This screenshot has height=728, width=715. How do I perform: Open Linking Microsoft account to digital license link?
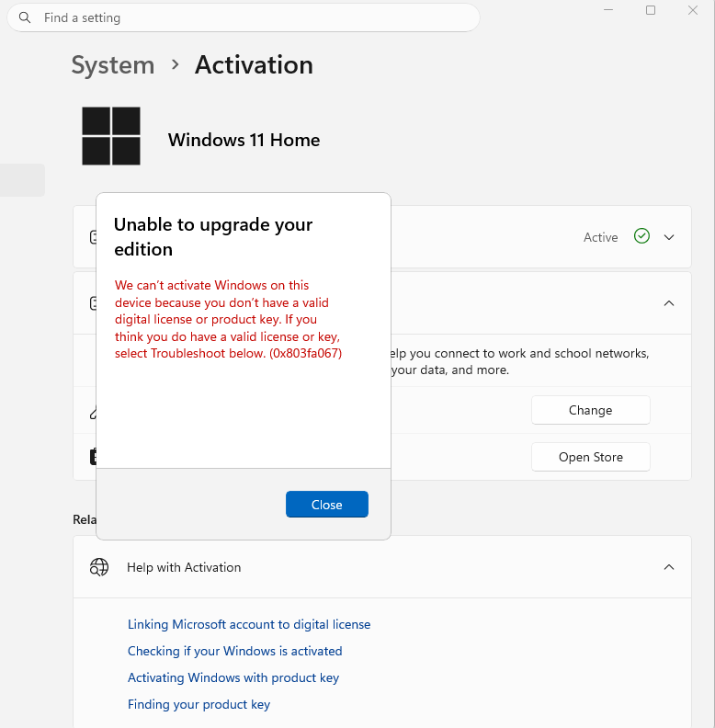pos(249,624)
